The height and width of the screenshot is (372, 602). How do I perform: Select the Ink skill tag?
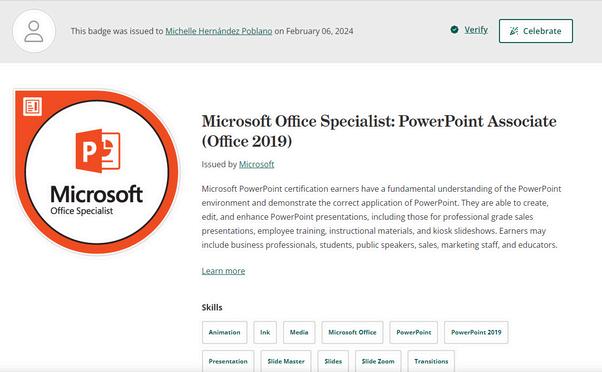point(265,332)
